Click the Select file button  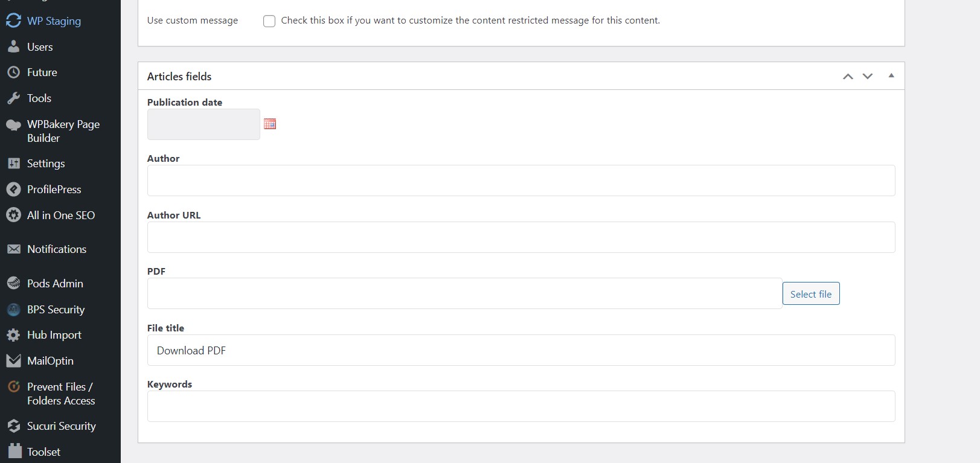coord(811,294)
